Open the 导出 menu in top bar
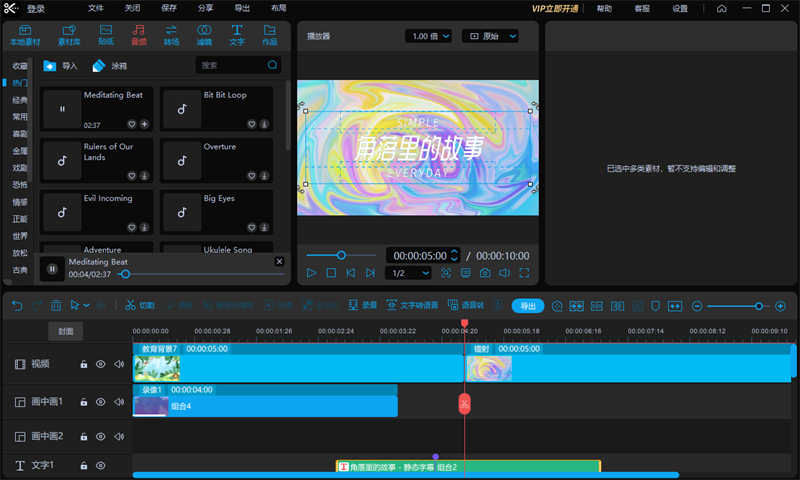Screen dimensions: 800x480 [x=242, y=8]
